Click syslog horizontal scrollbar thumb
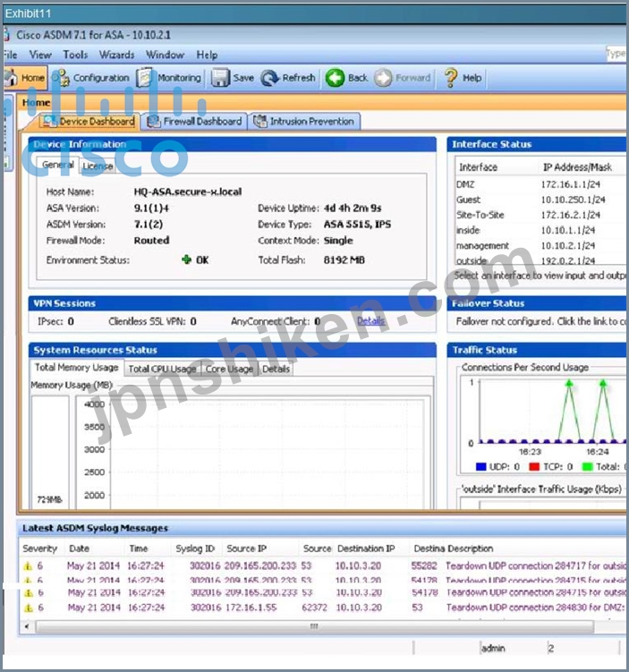The width and height of the screenshot is (629, 672). [315, 626]
